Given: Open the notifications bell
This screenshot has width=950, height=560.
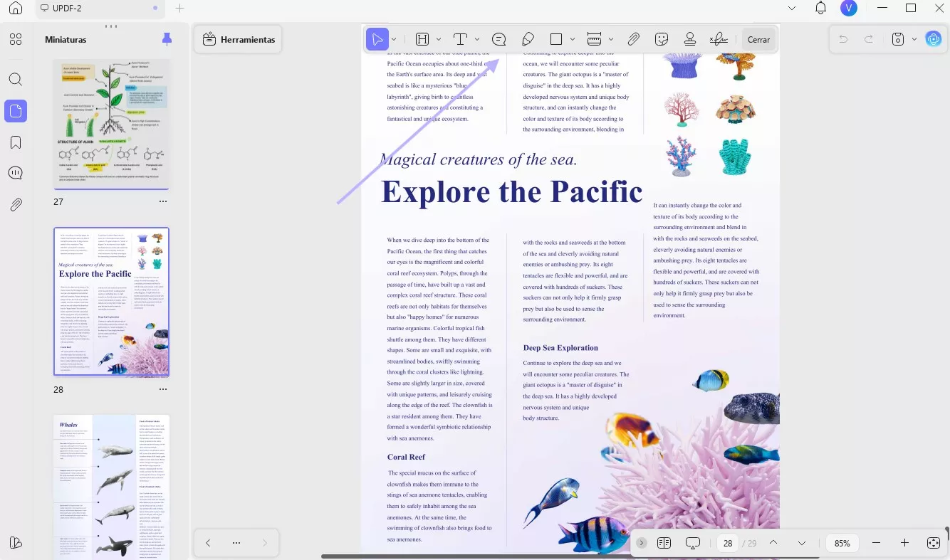Looking at the screenshot, I should click(820, 8).
